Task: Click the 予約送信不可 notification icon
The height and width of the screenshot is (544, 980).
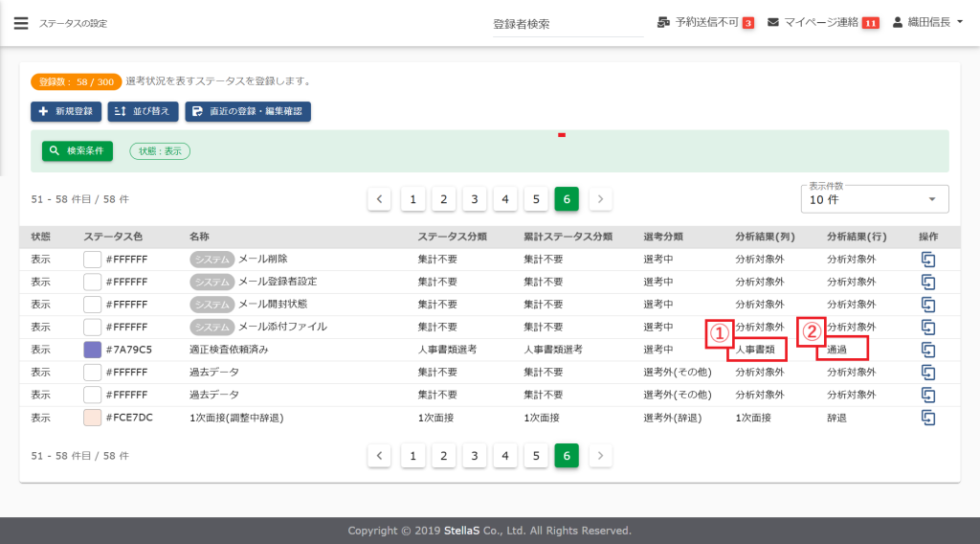Action: point(664,22)
